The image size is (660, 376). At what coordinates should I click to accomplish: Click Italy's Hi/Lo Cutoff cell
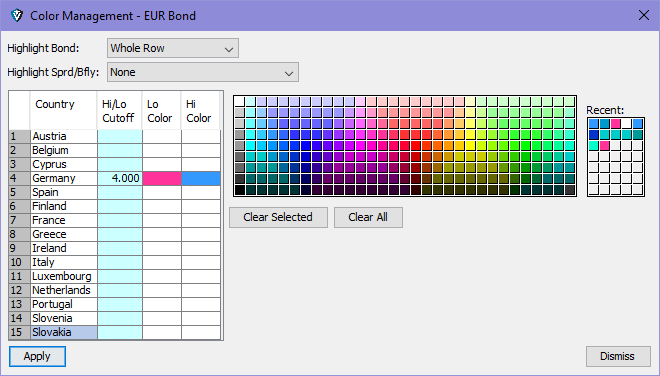coord(120,262)
